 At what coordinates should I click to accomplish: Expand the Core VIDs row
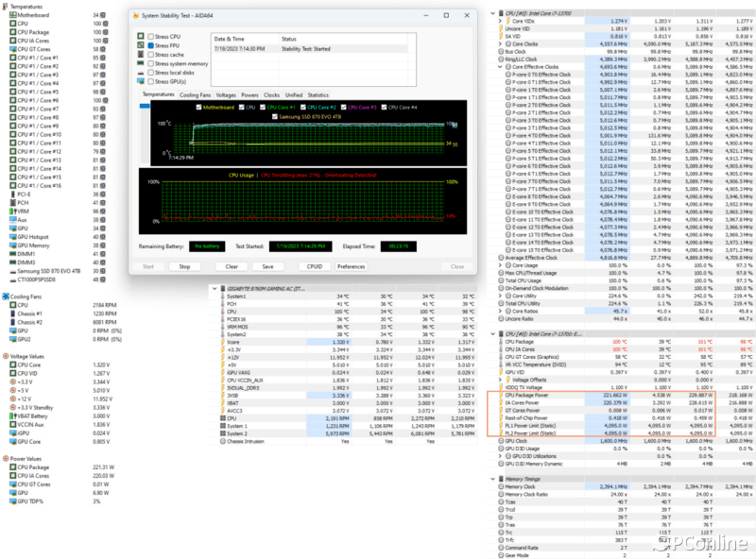coord(500,21)
